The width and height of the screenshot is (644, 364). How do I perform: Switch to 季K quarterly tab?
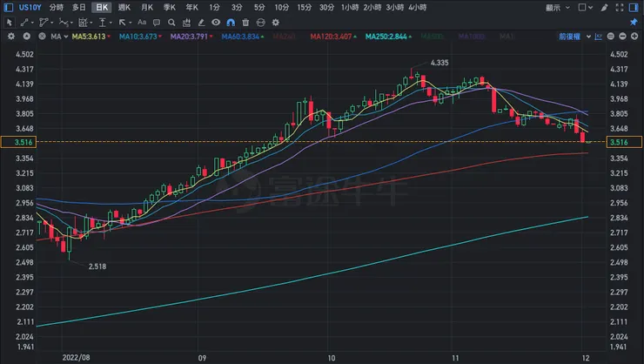169,7
